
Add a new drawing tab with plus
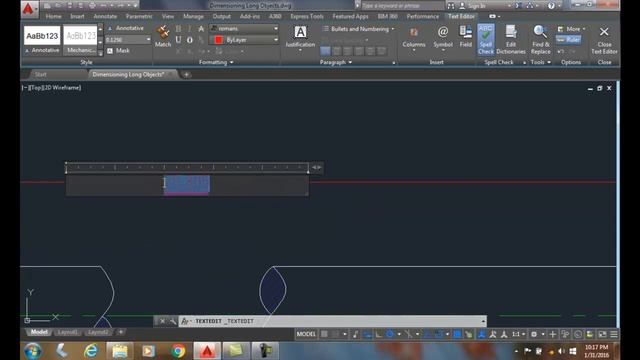tap(186, 74)
